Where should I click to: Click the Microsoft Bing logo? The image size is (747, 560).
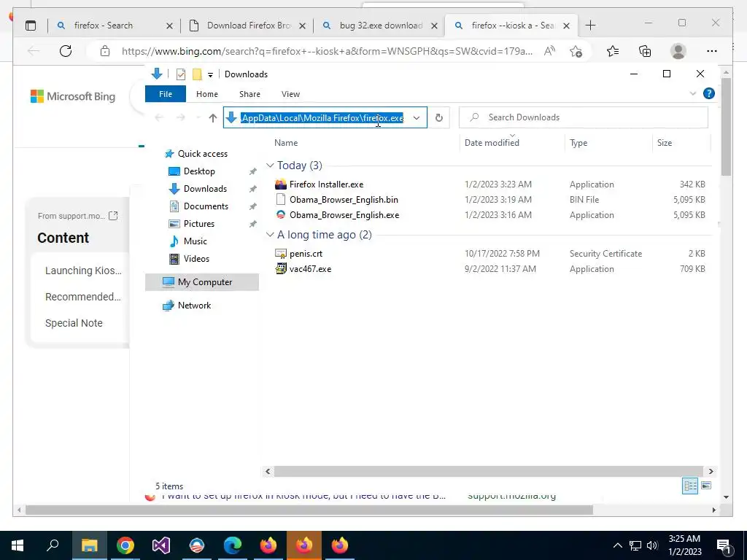[x=73, y=97]
